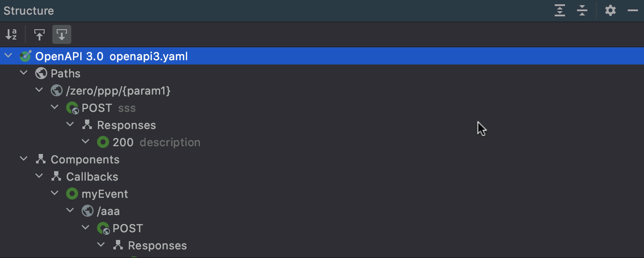The height and width of the screenshot is (258, 644).
Task: Toggle Autoscroll to Source button
Action: pos(39,35)
